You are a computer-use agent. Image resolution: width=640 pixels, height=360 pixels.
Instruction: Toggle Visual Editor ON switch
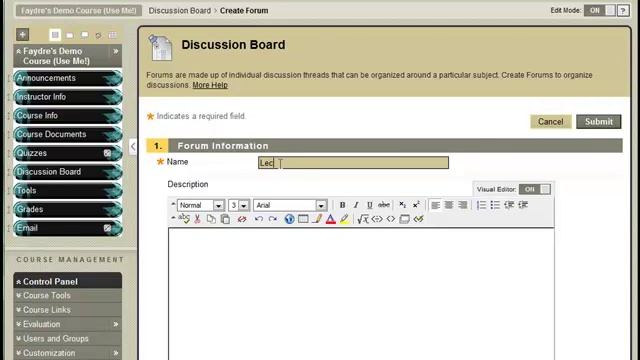coord(534,189)
